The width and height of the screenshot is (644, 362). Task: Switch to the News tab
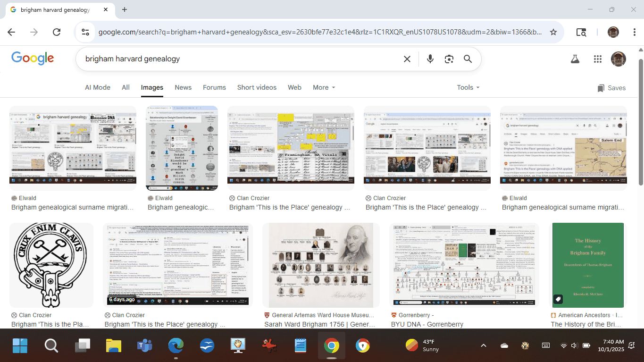point(183,87)
